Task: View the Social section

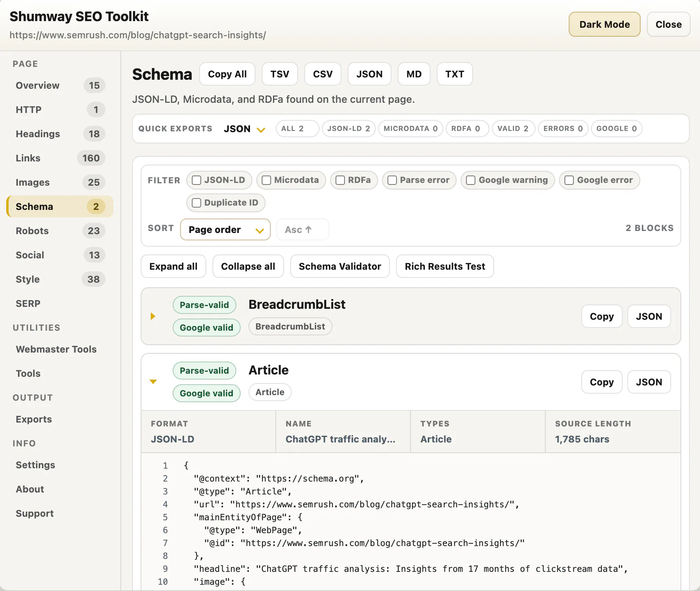Action: [60, 255]
